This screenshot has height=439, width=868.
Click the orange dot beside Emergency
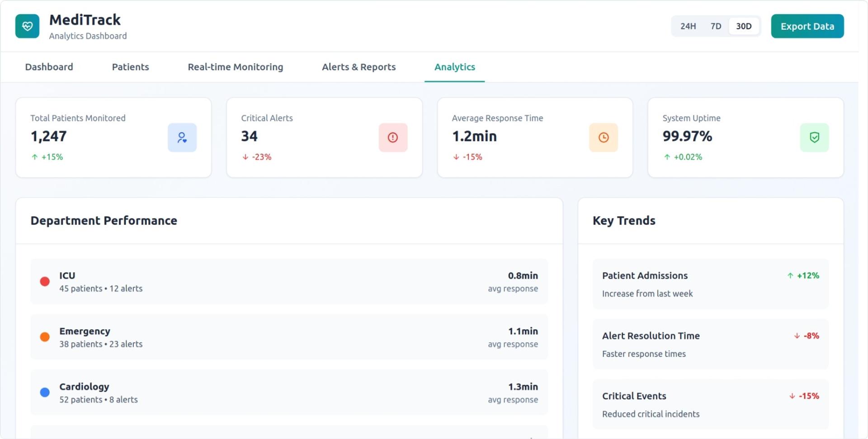45,337
